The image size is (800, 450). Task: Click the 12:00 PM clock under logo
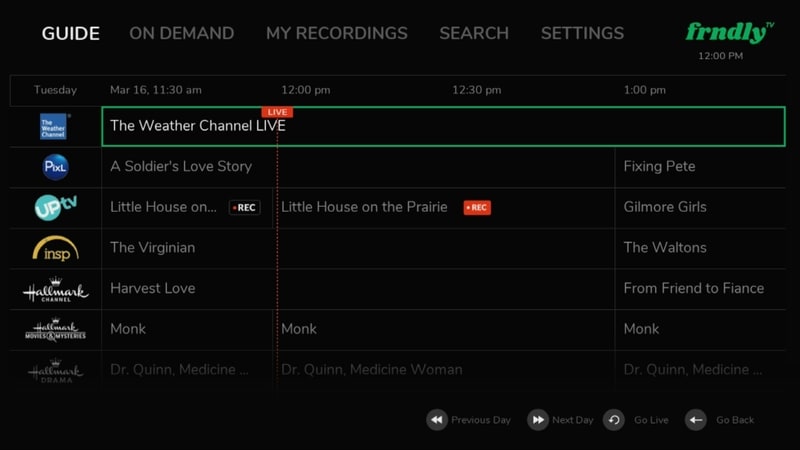coord(720,56)
